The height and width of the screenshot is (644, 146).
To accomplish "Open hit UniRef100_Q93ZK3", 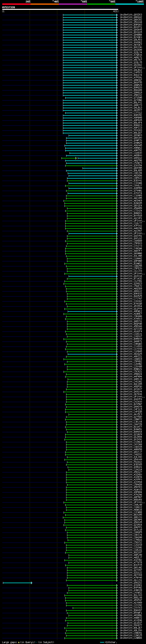I will 131,15.
